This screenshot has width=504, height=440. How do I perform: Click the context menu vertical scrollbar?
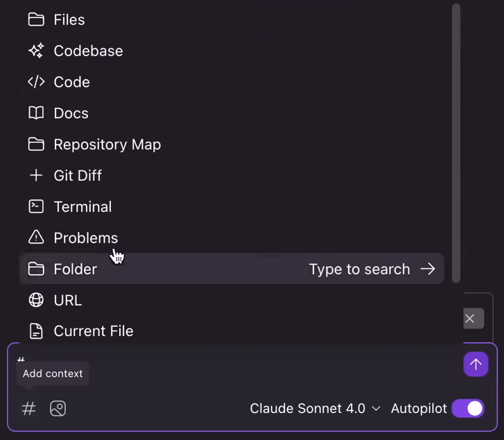pos(455,143)
